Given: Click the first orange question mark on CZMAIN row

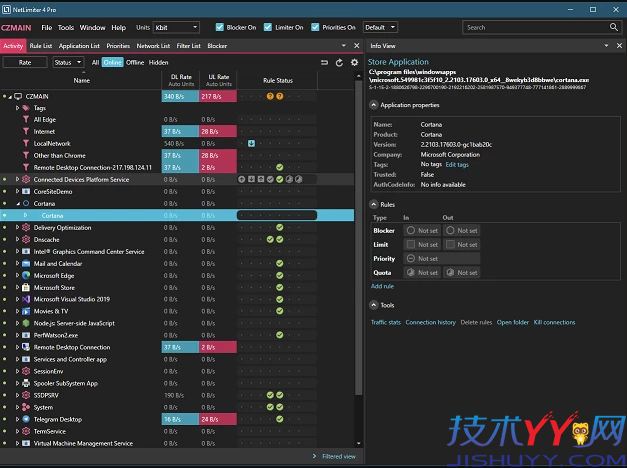Looking at the screenshot, I should 270,96.
